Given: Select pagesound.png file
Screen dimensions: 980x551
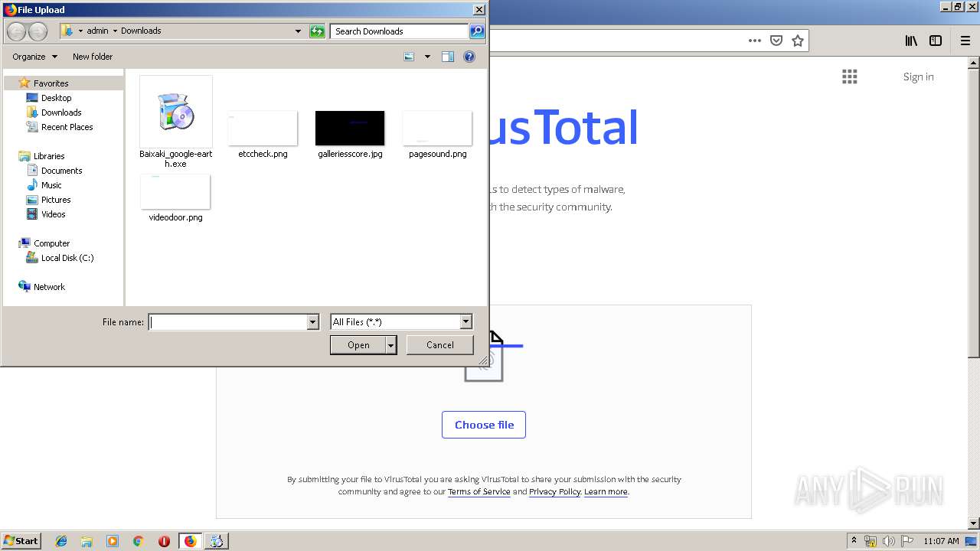Looking at the screenshot, I should (437, 135).
